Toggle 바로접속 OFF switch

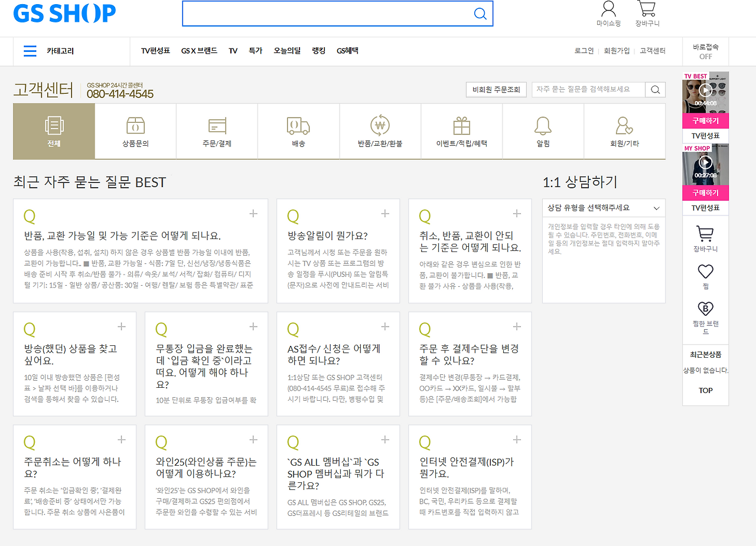coord(705,51)
